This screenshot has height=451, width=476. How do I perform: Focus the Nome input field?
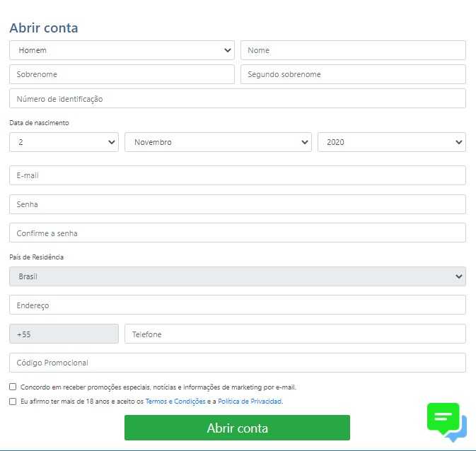[x=353, y=50]
